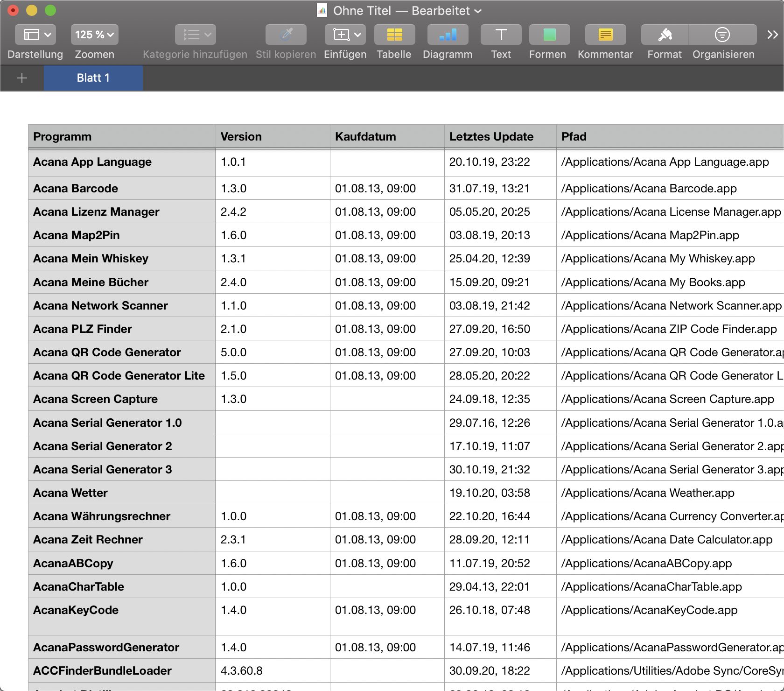784x691 pixels.
Task: Add a text box with Text icon
Action: pyautogui.click(x=501, y=35)
